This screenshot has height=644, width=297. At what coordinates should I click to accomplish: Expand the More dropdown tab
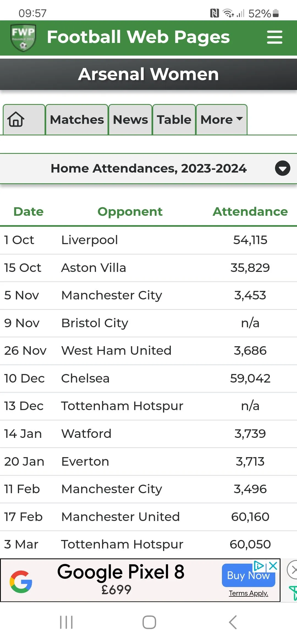pyautogui.click(x=221, y=119)
